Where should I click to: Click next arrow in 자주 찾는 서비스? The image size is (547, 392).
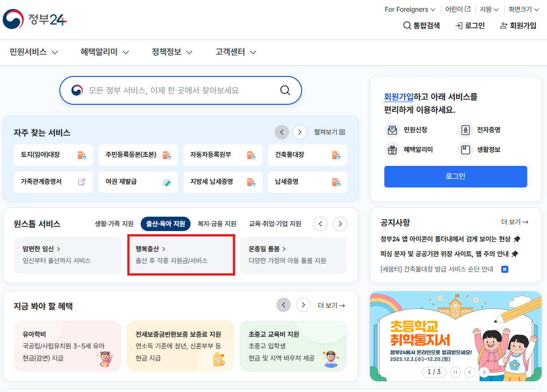(x=300, y=132)
